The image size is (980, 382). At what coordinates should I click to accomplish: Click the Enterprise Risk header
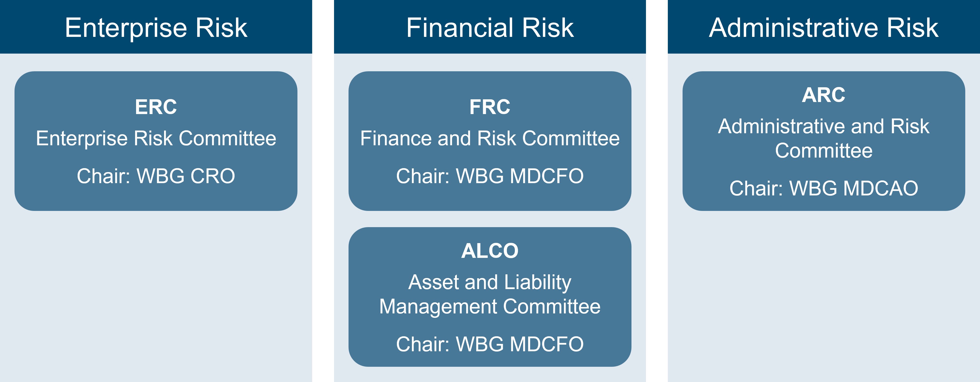pos(156,27)
